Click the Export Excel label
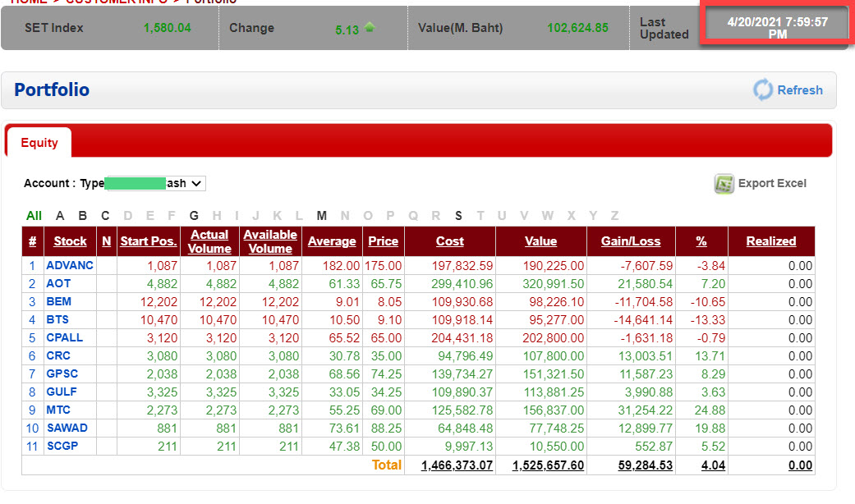 pyautogui.click(x=771, y=184)
